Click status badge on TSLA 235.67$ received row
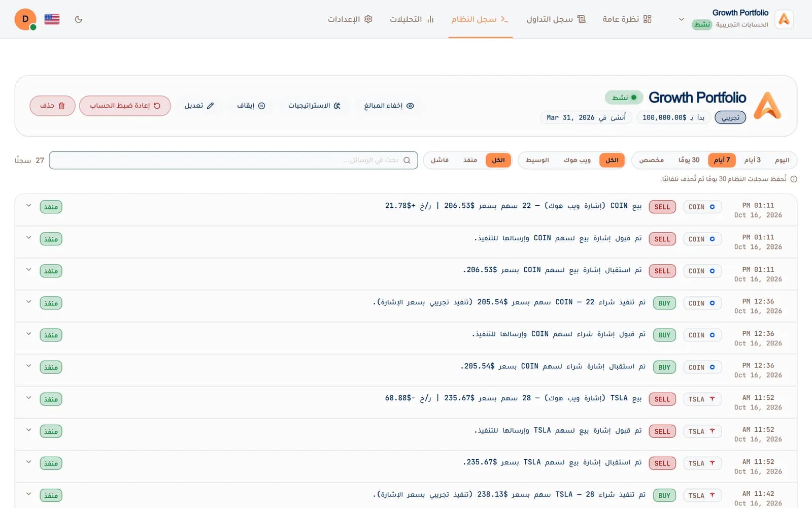The image size is (812, 508). click(x=51, y=463)
